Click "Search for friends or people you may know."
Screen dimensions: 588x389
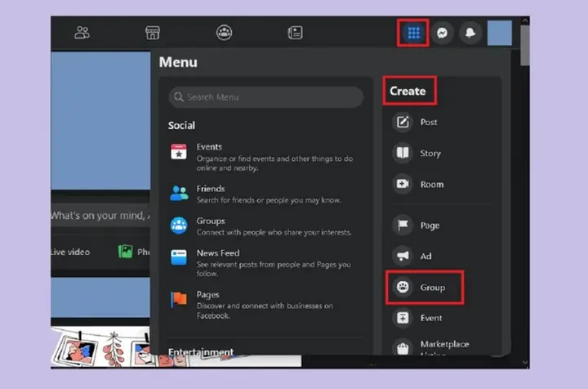[269, 200]
